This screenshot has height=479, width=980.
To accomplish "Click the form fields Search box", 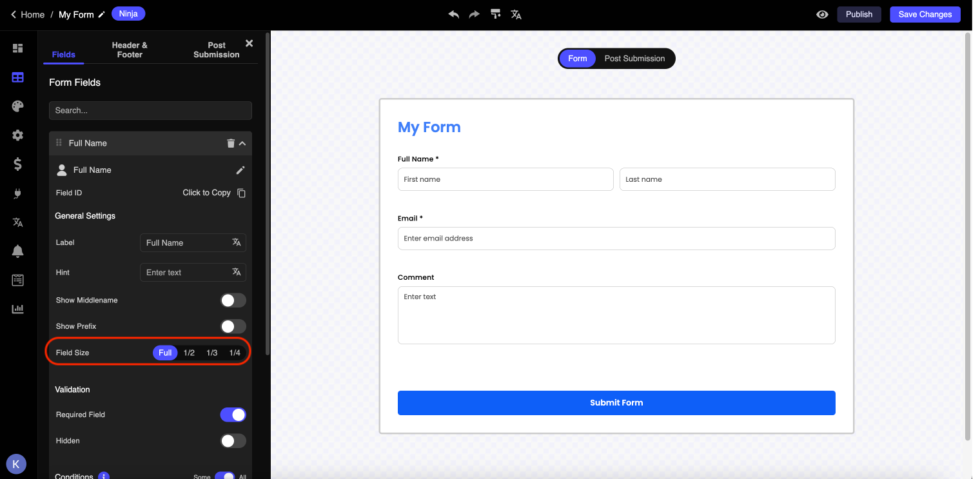I will (x=150, y=110).
